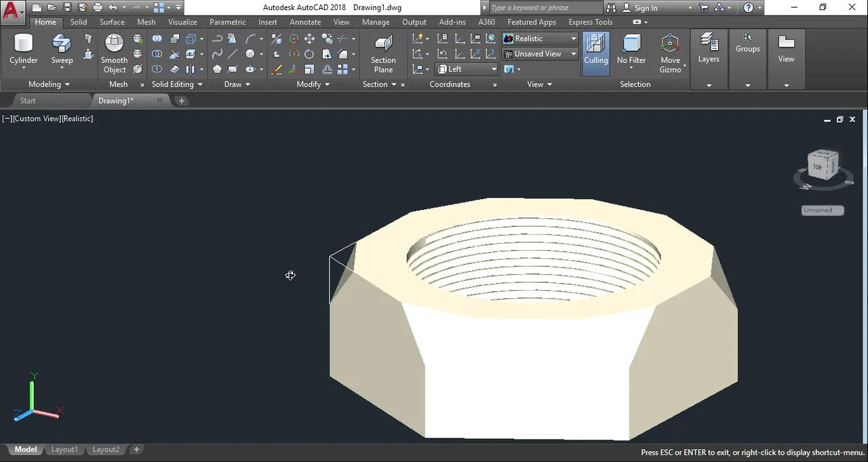
Task: Open the Coordinates panel dialog launcher arrow
Action: [x=494, y=85]
